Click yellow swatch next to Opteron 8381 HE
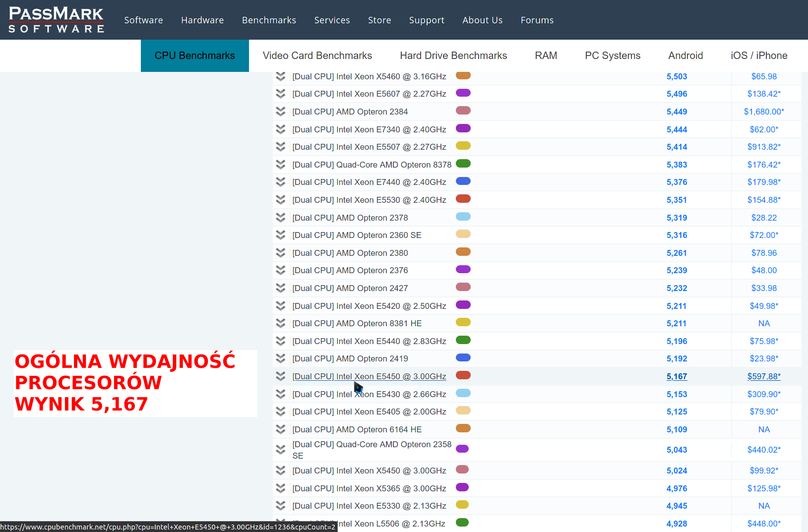Viewport: 808px width, 532px height. [x=463, y=322]
